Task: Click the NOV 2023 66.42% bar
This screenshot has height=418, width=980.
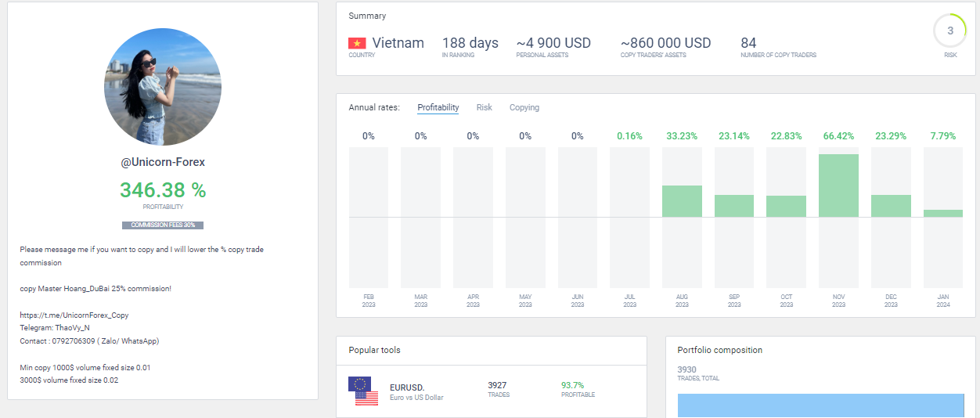Action: click(838, 186)
